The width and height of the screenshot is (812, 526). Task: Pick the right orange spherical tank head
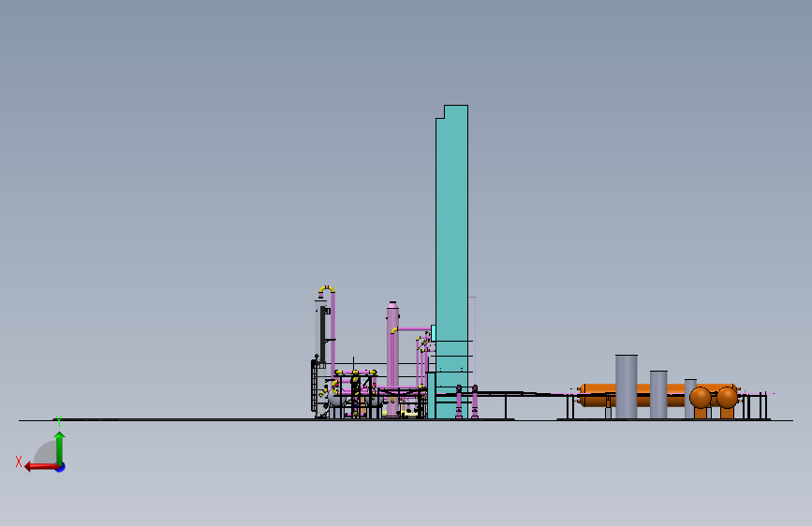pyautogui.click(x=727, y=398)
